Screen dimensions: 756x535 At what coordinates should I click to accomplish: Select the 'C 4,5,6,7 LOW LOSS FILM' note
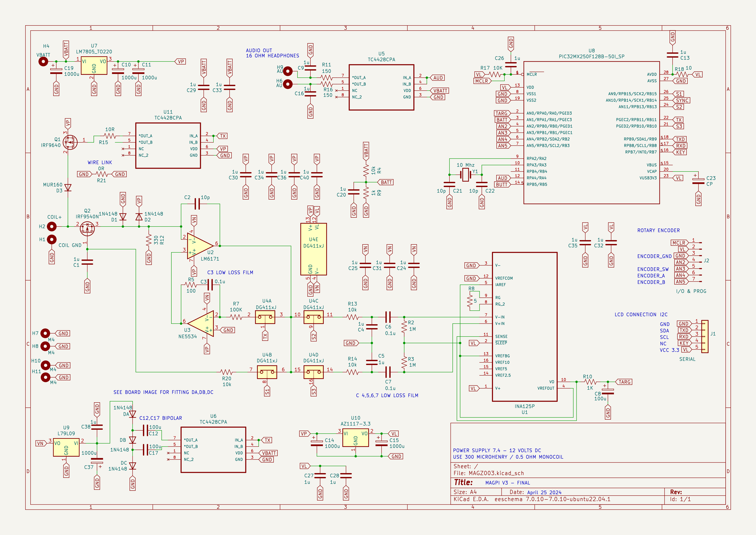387,395
